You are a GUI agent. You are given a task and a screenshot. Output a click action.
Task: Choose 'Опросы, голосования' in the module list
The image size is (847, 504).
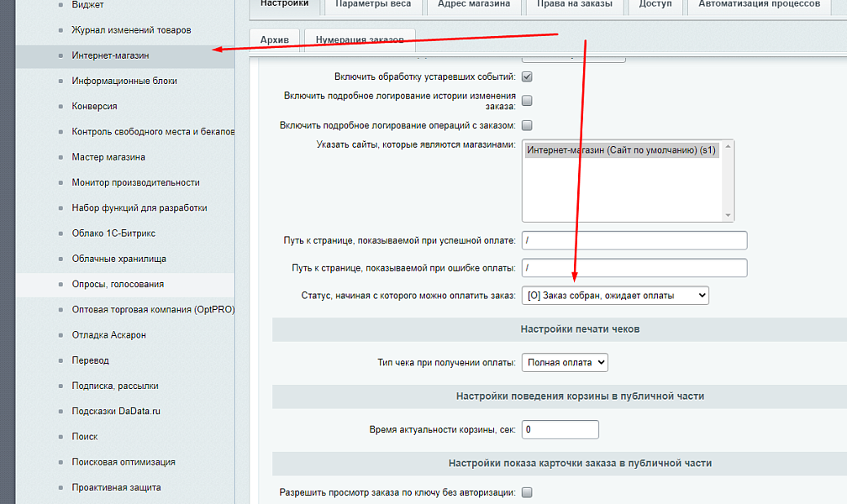coord(118,284)
